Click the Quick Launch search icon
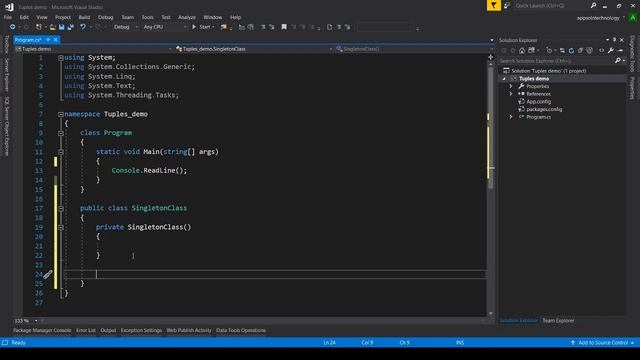640x360 pixels. (x=593, y=5)
